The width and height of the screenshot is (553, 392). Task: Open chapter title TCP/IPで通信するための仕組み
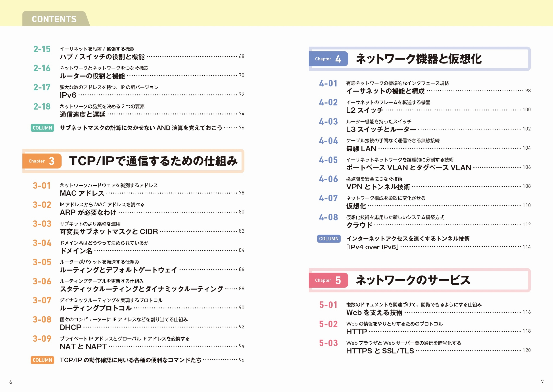154,161
